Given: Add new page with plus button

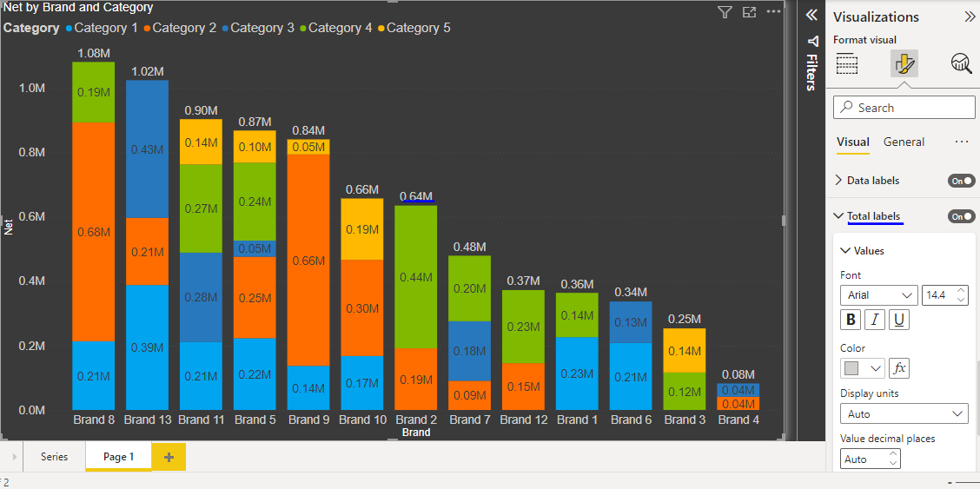Looking at the screenshot, I should coord(169,457).
